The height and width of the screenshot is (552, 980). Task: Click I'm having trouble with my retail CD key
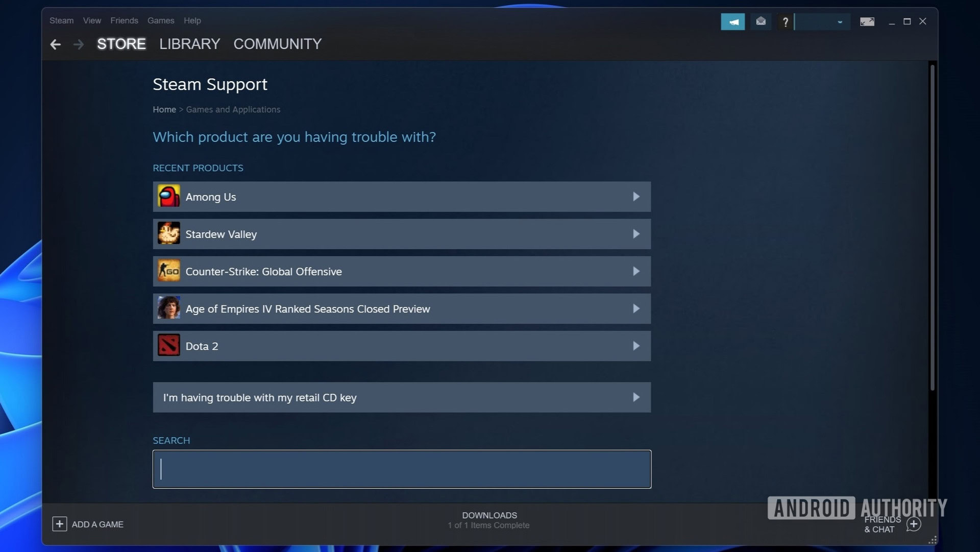401,397
